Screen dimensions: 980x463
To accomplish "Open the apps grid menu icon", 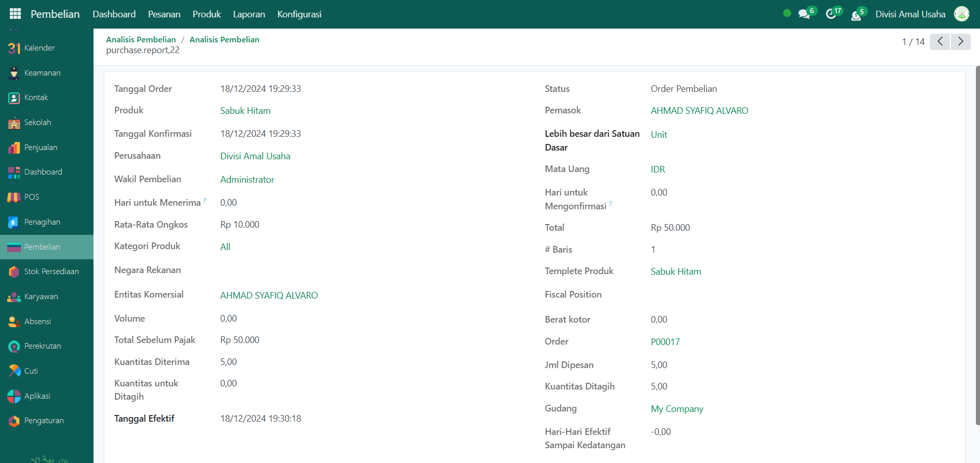I will 15,14.
